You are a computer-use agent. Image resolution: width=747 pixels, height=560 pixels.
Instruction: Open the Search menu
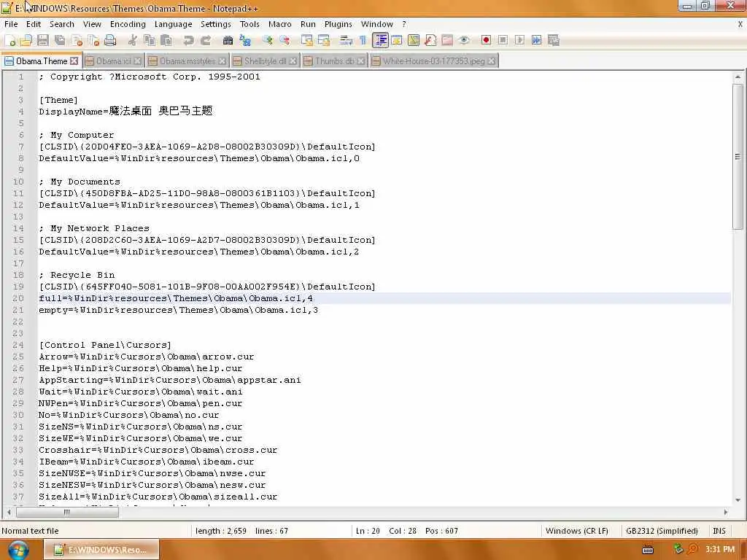coord(62,24)
